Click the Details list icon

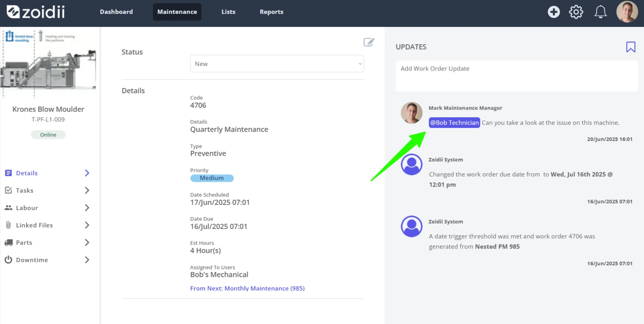point(8,173)
